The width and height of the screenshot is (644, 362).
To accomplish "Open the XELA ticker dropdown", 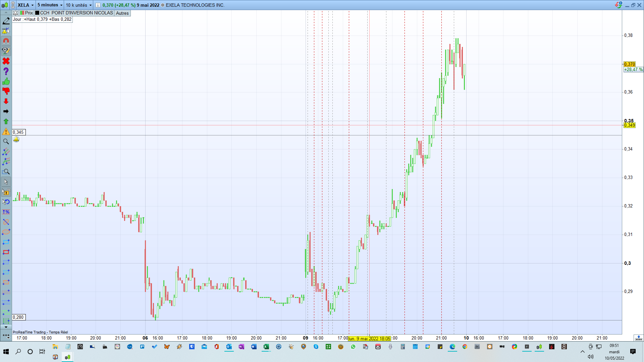I will pos(33,5).
